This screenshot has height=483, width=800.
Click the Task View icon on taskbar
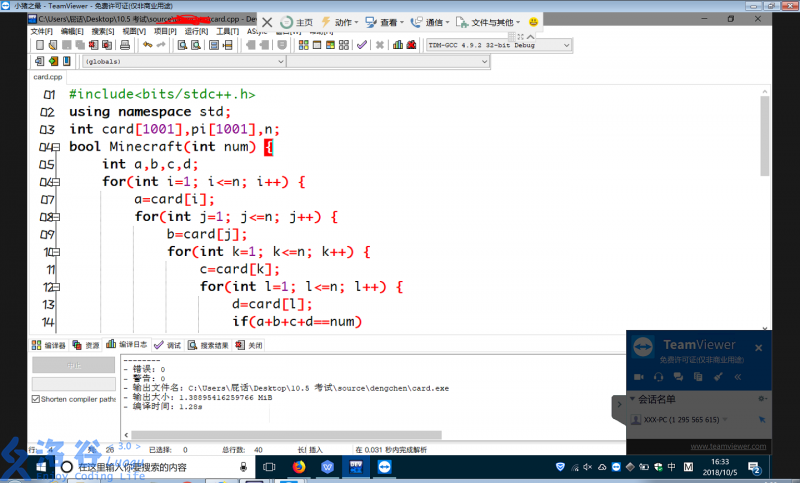tap(269, 467)
